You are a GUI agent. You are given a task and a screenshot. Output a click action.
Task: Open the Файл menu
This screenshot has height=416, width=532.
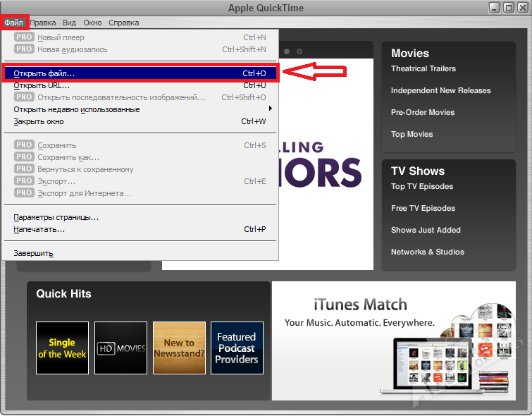pos(14,23)
